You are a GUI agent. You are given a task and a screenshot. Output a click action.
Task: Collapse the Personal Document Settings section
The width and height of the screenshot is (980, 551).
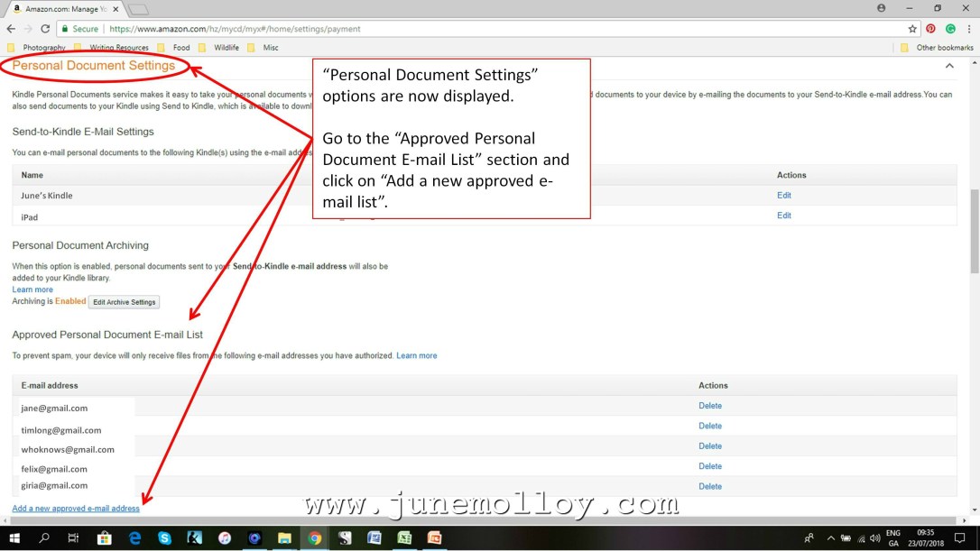pyautogui.click(x=949, y=66)
